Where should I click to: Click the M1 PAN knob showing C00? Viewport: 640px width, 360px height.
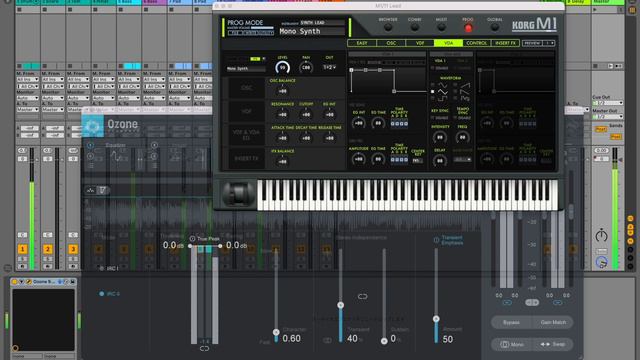306,68
